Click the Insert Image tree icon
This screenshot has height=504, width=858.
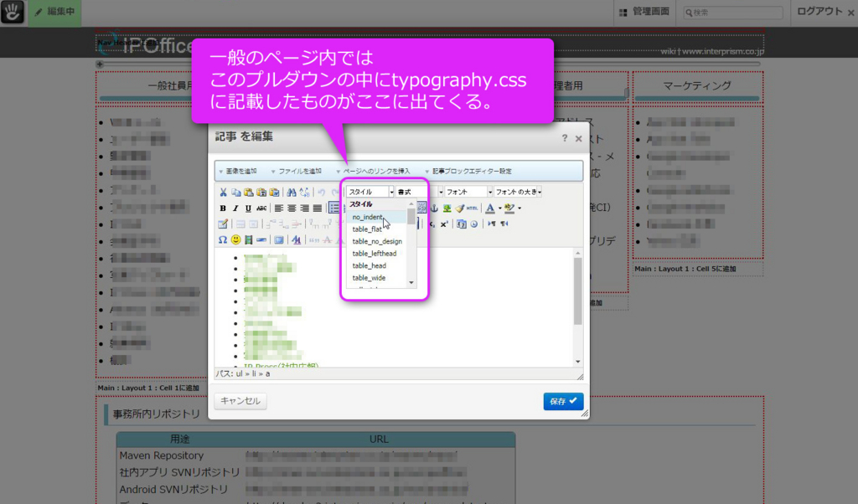point(447,208)
